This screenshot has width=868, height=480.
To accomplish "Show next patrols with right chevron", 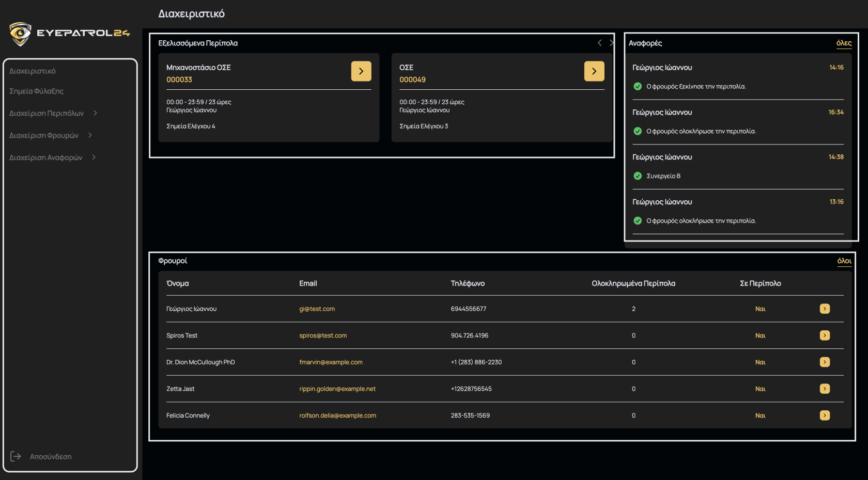I will click(x=611, y=43).
